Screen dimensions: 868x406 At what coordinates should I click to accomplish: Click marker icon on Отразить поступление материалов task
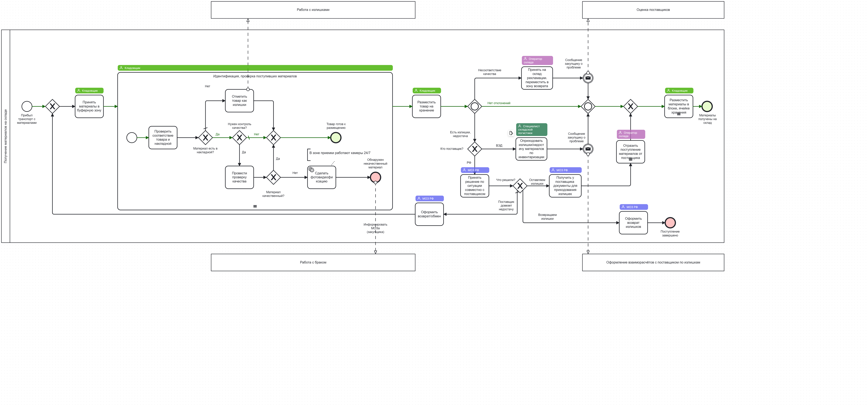coord(630,160)
